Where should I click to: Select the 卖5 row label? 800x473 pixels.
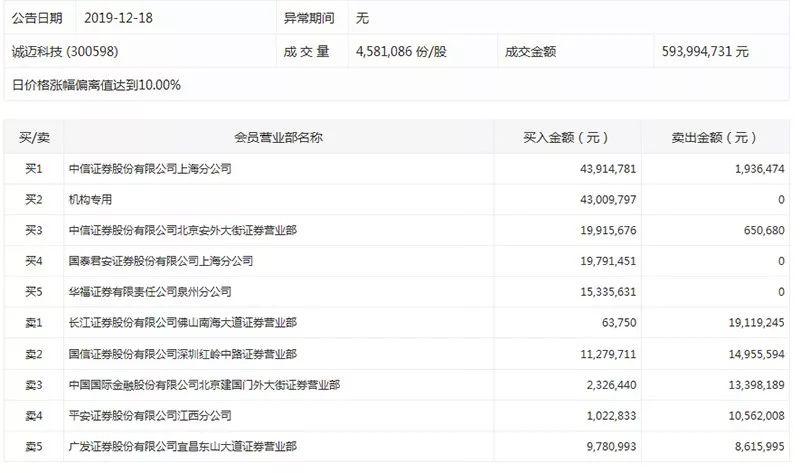click(x=34, y=446)
